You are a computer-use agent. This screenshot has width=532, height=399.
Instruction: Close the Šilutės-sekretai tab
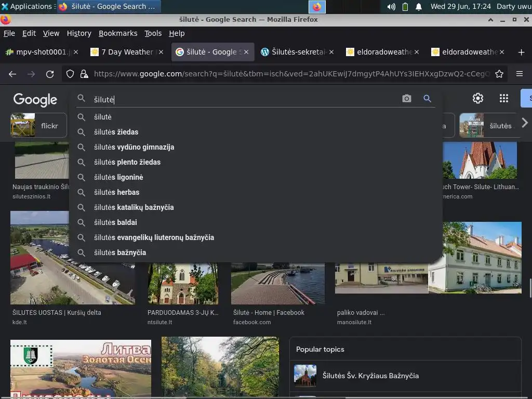[331, 52]
